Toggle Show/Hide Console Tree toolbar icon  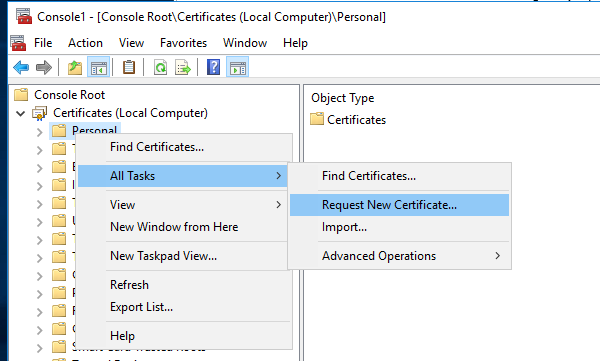[99, 68]
